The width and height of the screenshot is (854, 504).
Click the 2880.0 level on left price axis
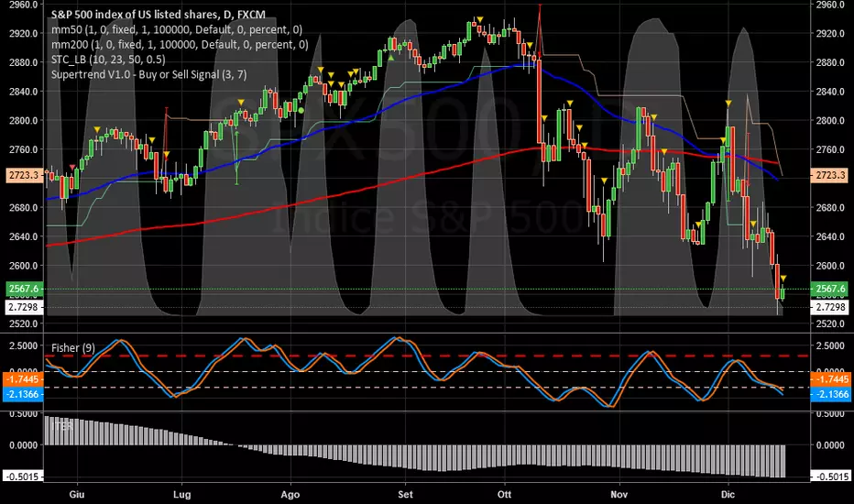click(24, 62)
